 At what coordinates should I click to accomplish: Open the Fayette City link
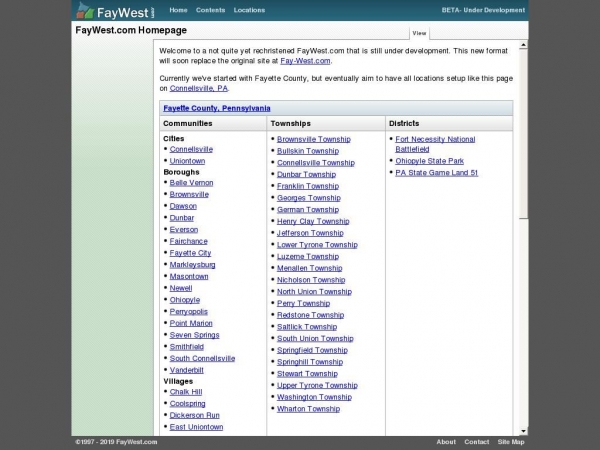pos(190,253)
